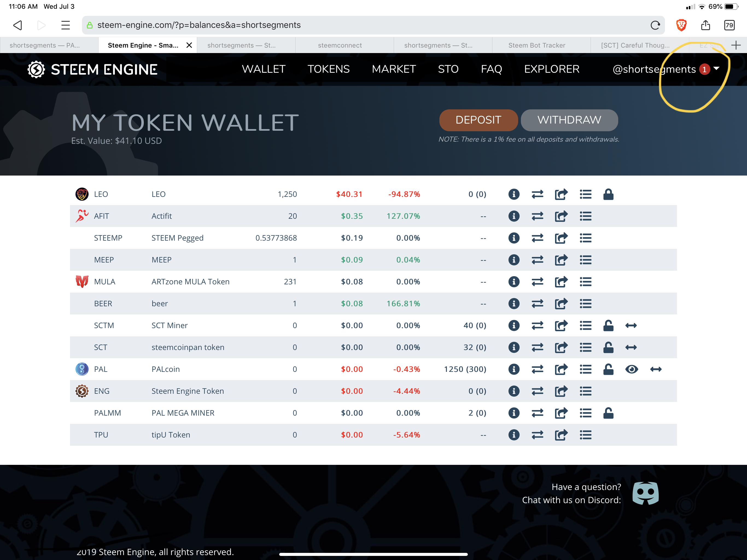Screen dimensions: 747x560
Task: Open browser hamburger menu button
Action: click(66, 25)
